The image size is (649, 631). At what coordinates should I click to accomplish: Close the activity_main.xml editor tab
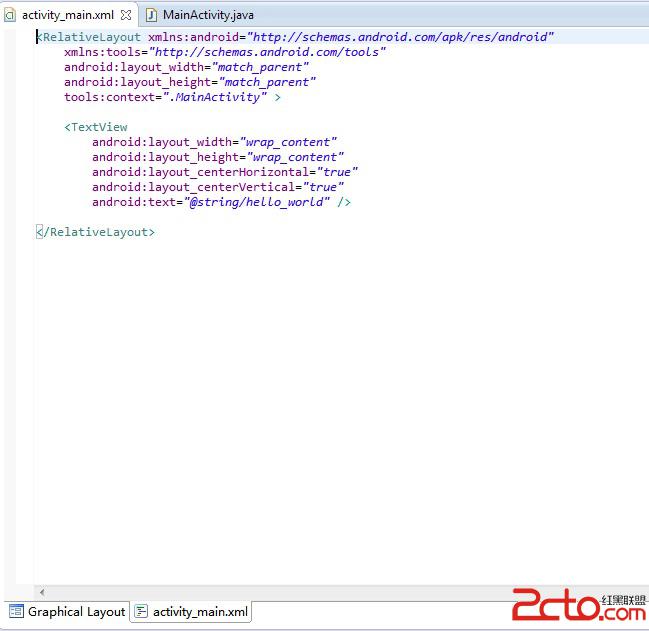point(126,15)
